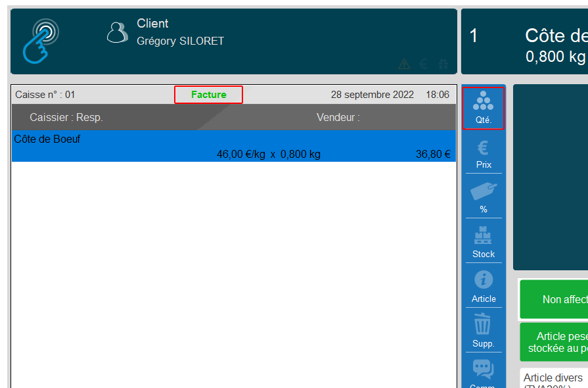The height and width of the screenshot is (388, 588).
Task: Select the Côte de Boeuf ticket line
Action: click(234, 147)
